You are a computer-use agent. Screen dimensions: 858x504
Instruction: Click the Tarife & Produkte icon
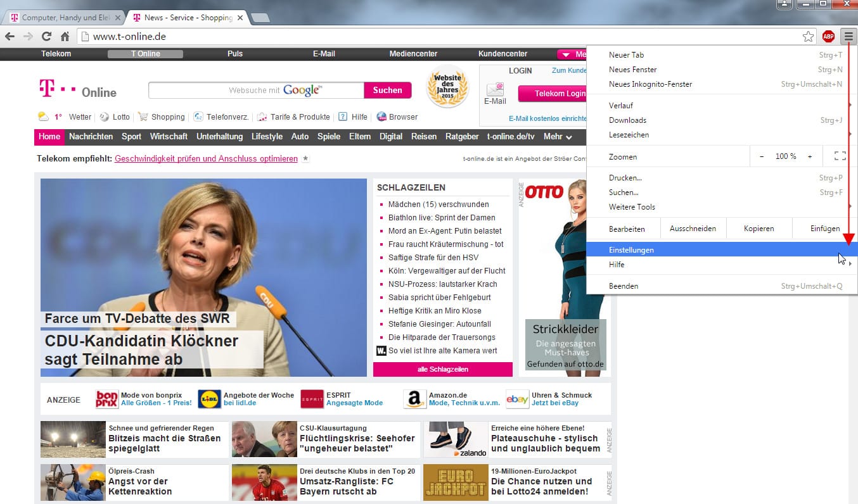(x=262, y=117)
